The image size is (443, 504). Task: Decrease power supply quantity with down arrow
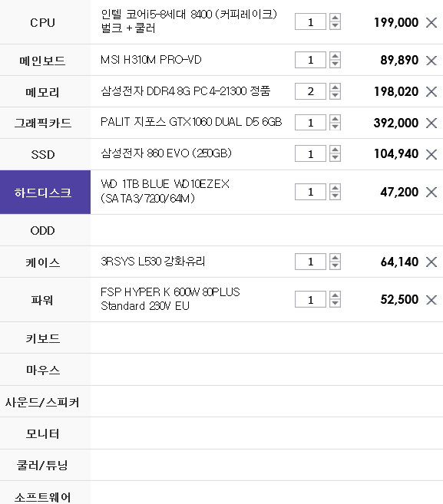(335, 303)
